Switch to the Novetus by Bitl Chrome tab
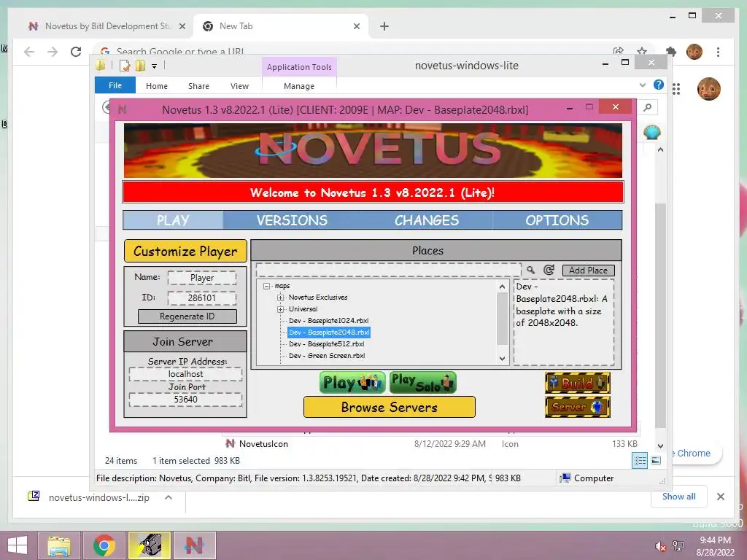The width and height of the screenshot is (747, 560). (107, 26)
